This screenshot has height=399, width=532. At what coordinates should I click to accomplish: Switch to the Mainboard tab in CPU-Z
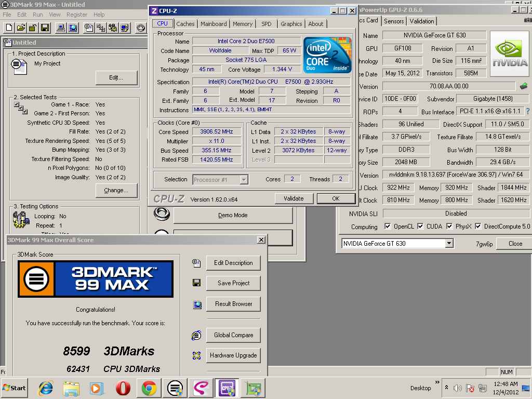[214, 24]
